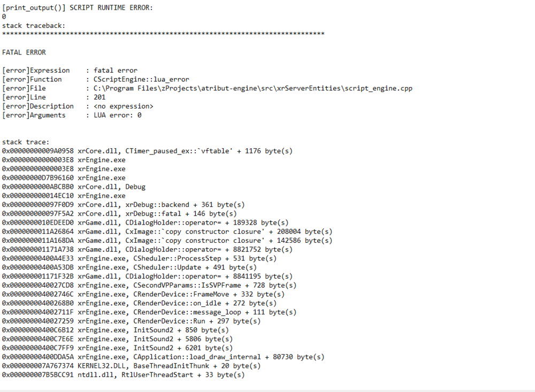Click the CRenderDevice::FrameMove trace line
535x392 pixels.
coord(143,294)
